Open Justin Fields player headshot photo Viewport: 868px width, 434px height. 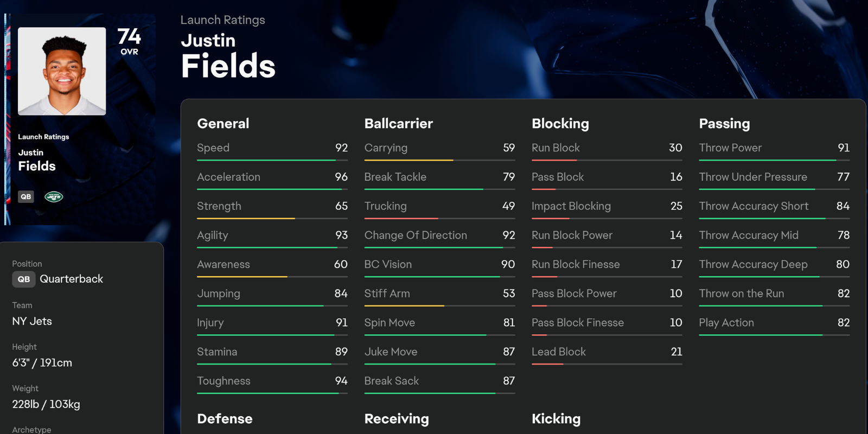(62, 71)
